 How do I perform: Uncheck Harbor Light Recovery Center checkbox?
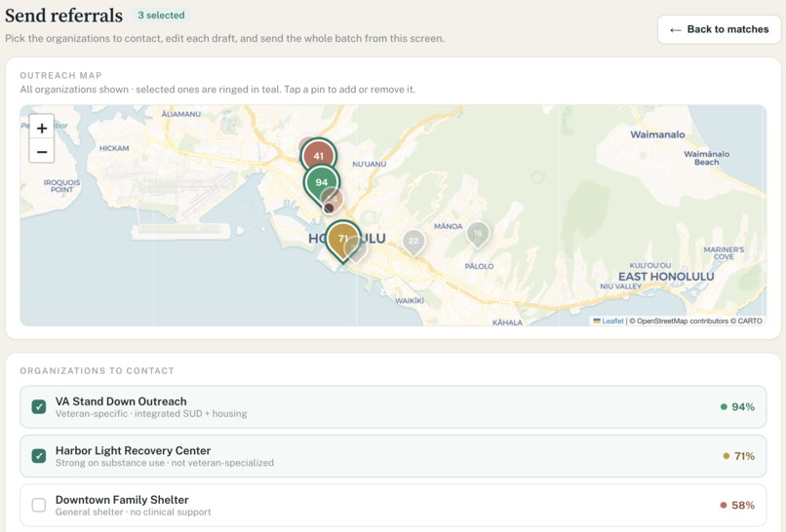(39, 456)
